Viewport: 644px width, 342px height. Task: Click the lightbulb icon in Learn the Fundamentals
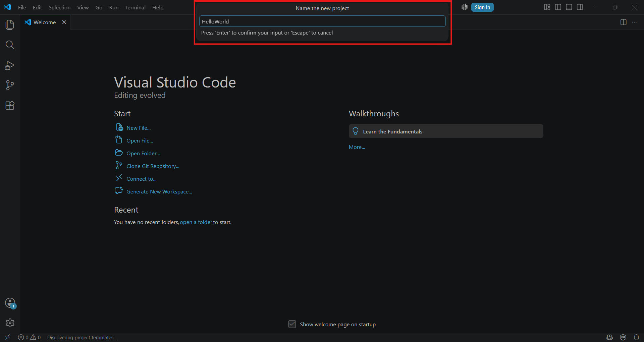[356, 131]
